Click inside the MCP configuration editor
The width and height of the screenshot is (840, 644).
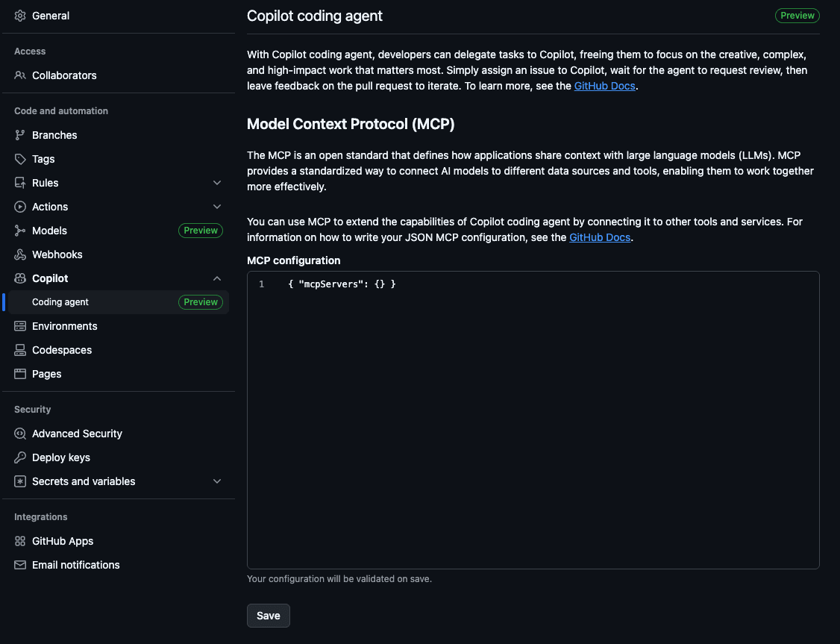[533, 420]
